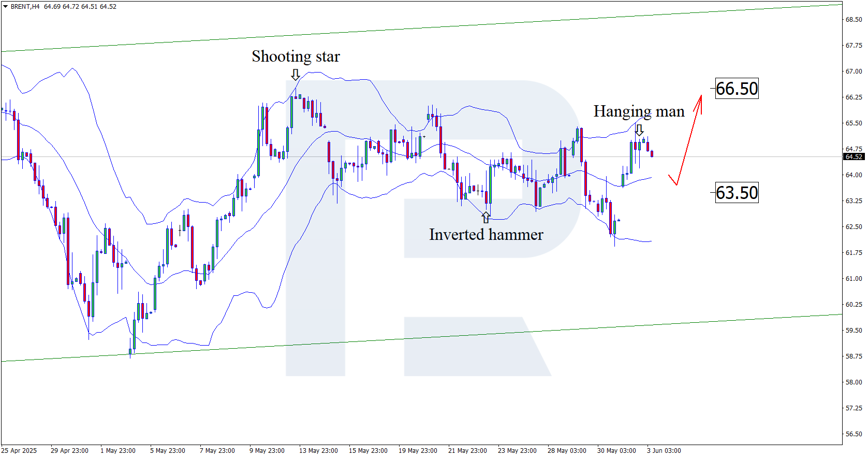Screen dimensions: 868x457
Task: Click the 63.25 price axis label
Action: pos(854,201)
